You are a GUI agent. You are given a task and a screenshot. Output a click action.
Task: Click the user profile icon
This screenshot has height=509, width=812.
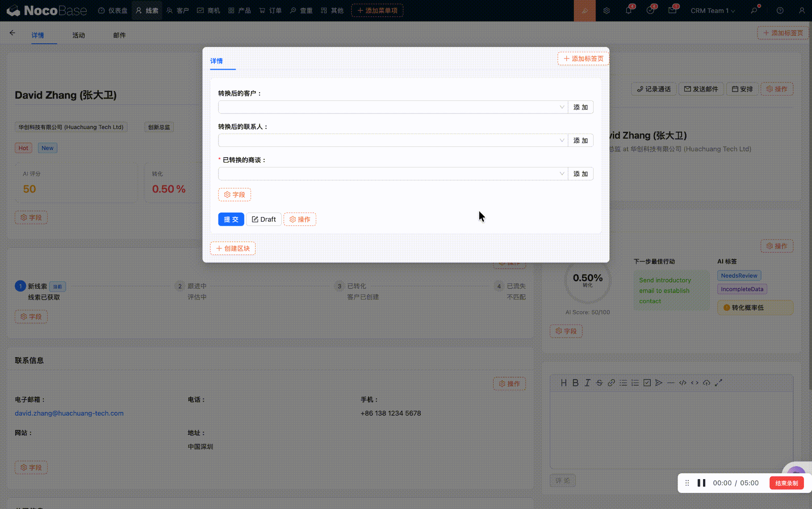coord(802,11)
